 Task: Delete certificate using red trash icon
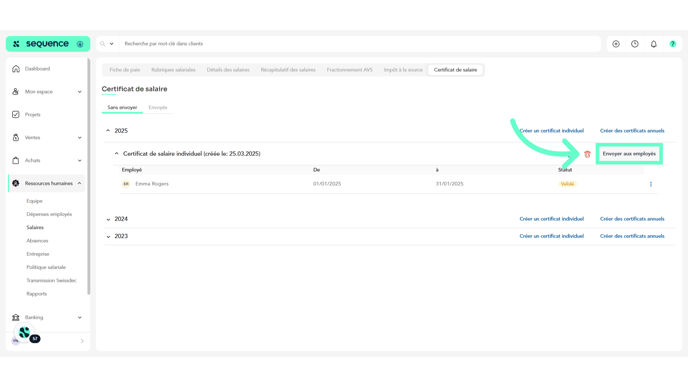pos(587,154)
